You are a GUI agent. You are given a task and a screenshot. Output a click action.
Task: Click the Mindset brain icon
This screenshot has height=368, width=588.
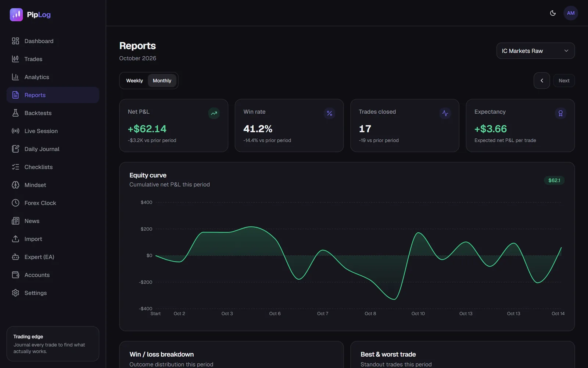[15, 185]
